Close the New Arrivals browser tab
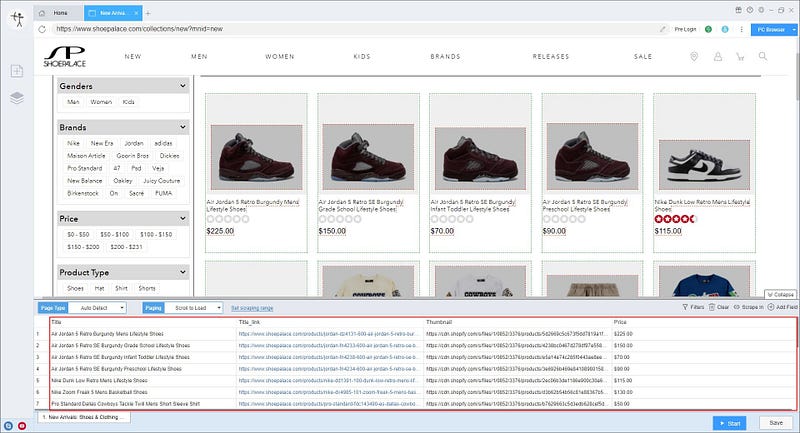 click(136, 13)
